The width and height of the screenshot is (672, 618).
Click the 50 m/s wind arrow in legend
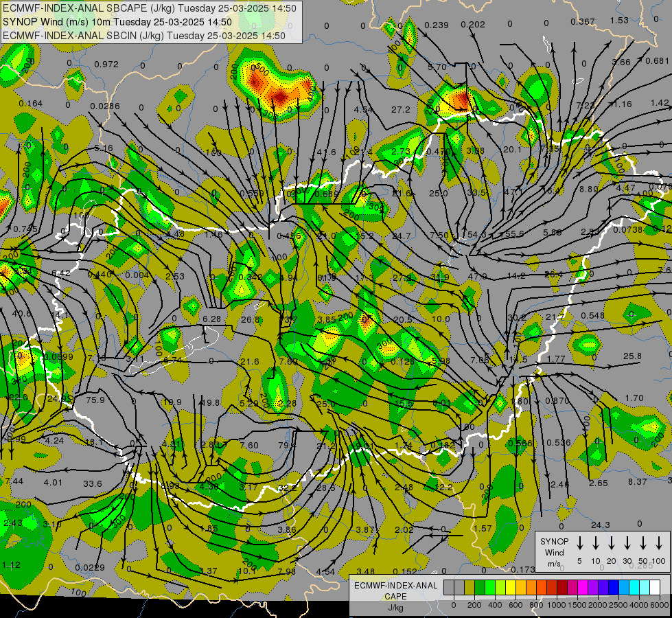[643, 543]
